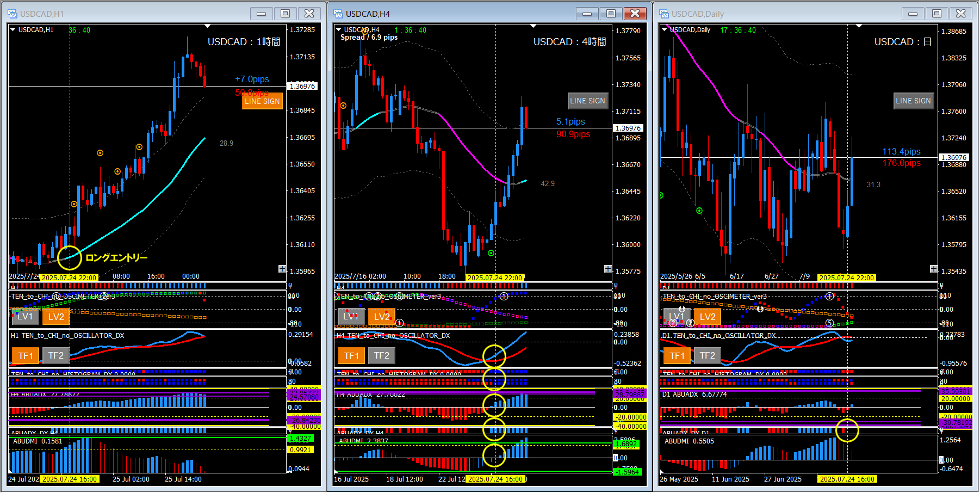980x493 pixels.
Task: Click the LINE SIGN button in the H4 chart
Action: click(x=587, y=101)
